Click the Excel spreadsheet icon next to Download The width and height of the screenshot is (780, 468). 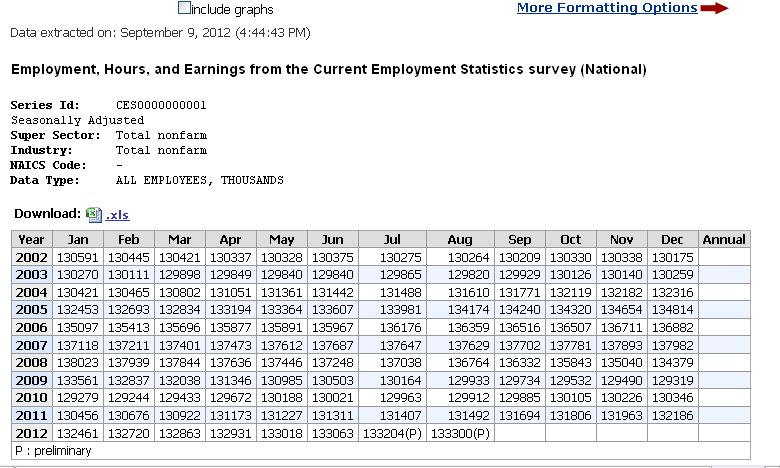93,214
